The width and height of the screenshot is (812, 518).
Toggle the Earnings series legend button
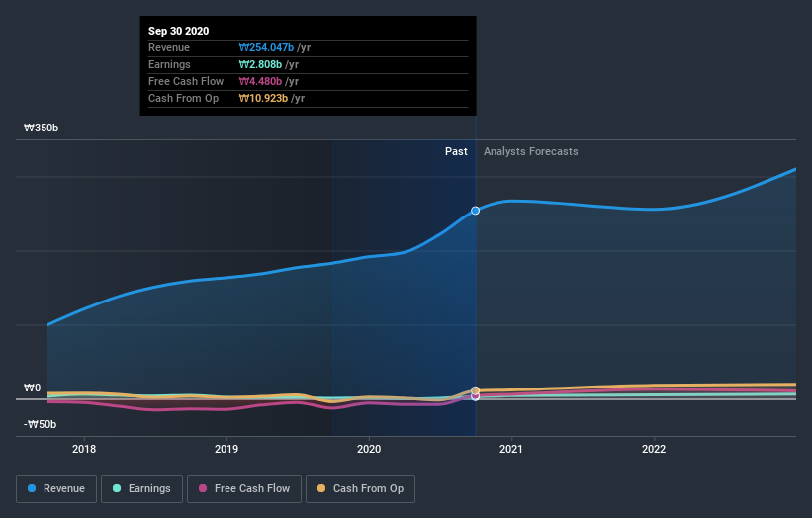tap(141, 489)
